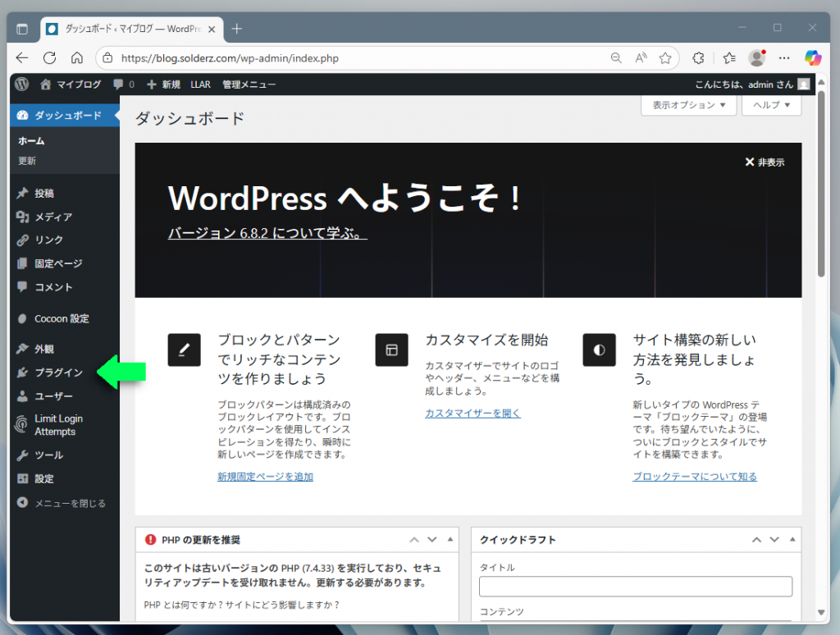Click the browser refresh icon
This screenshot has width=840, height=635.
49,58
